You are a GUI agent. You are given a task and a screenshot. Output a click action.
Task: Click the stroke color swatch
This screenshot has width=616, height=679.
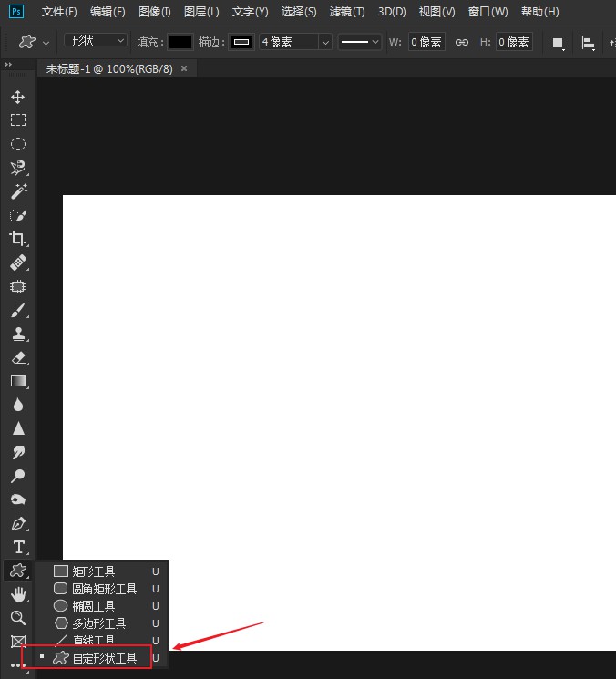pos(241,42)
